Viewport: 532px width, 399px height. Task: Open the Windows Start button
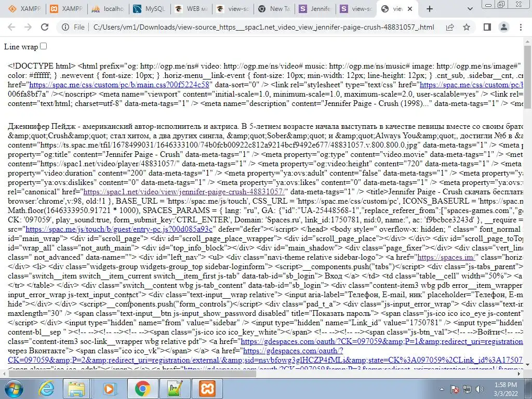13,389
